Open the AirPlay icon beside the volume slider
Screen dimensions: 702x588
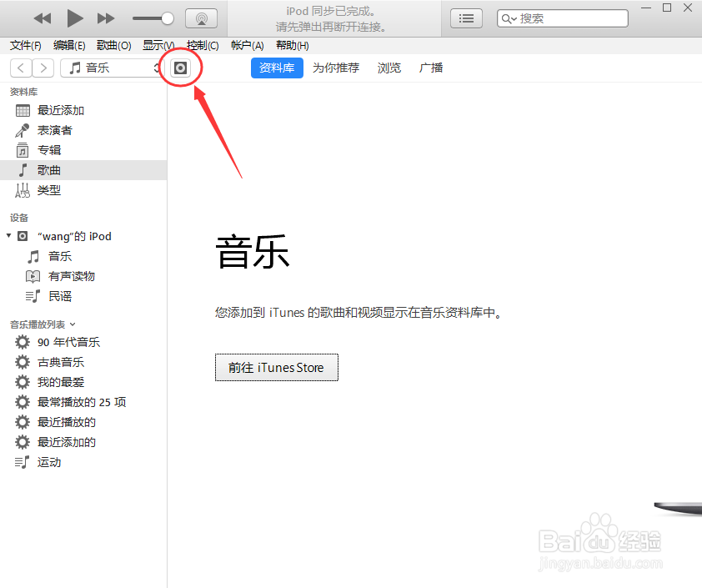[x=201, y=18]
